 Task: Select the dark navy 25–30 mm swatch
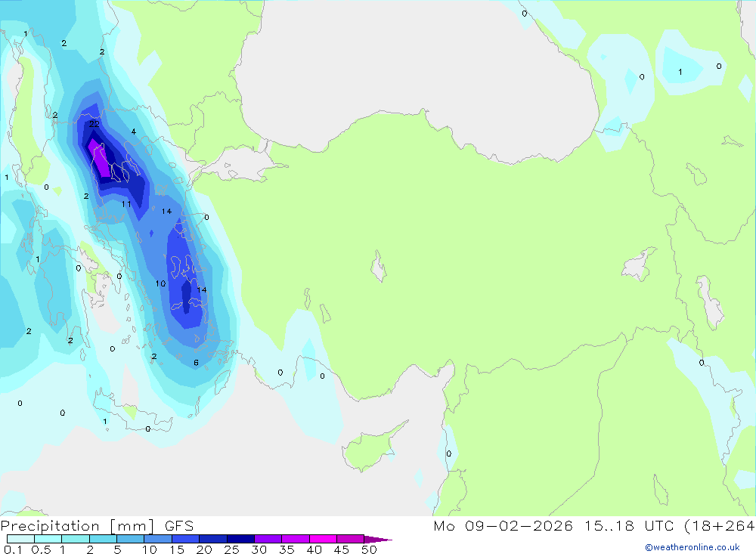[x=240, y=539]
